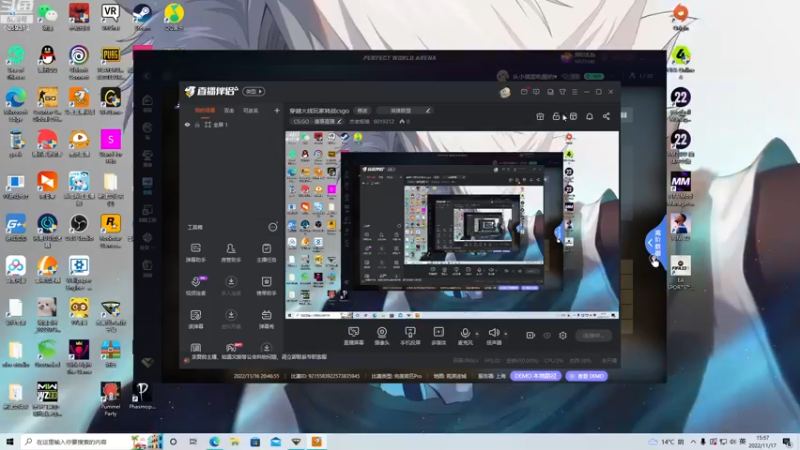Open the hamburger menu in the streaming app title bar
The image size is (800, 450).
tap(574, 92)
